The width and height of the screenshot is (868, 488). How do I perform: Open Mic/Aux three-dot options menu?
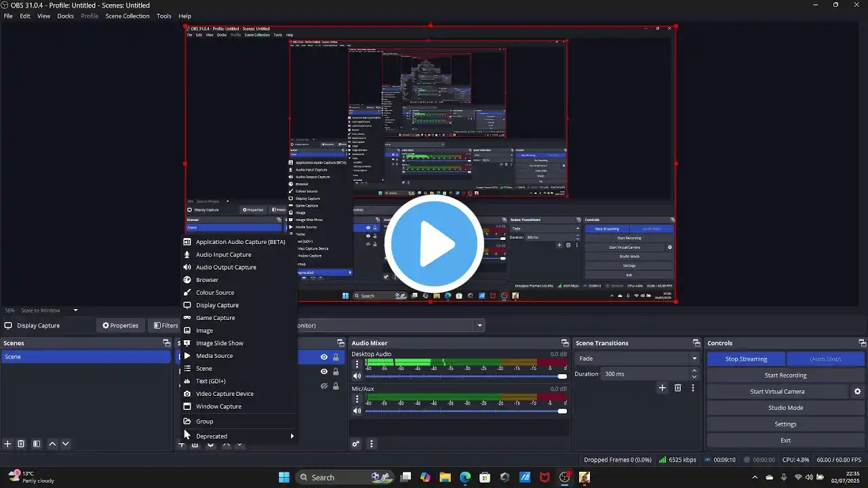357,399
